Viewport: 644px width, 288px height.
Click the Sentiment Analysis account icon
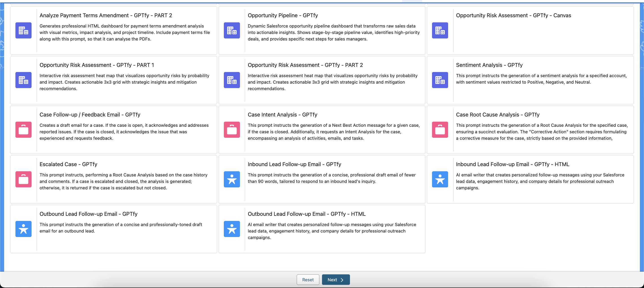[440, 80]
